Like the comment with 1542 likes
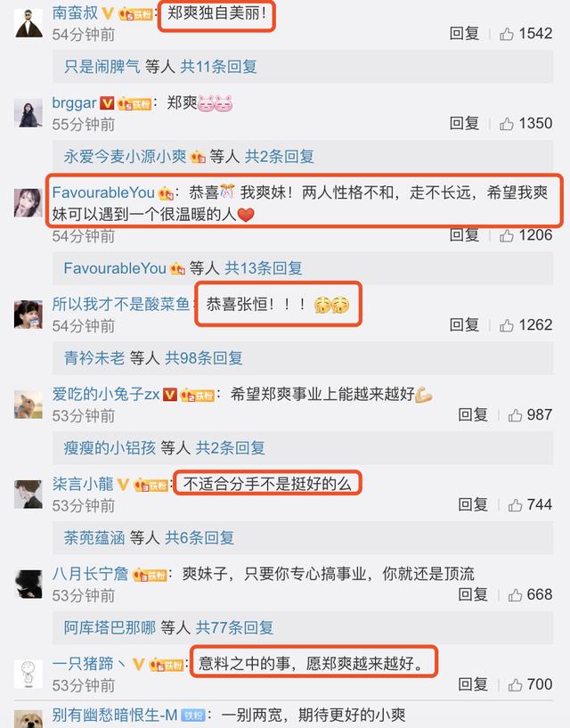 [x=507, y=34]
